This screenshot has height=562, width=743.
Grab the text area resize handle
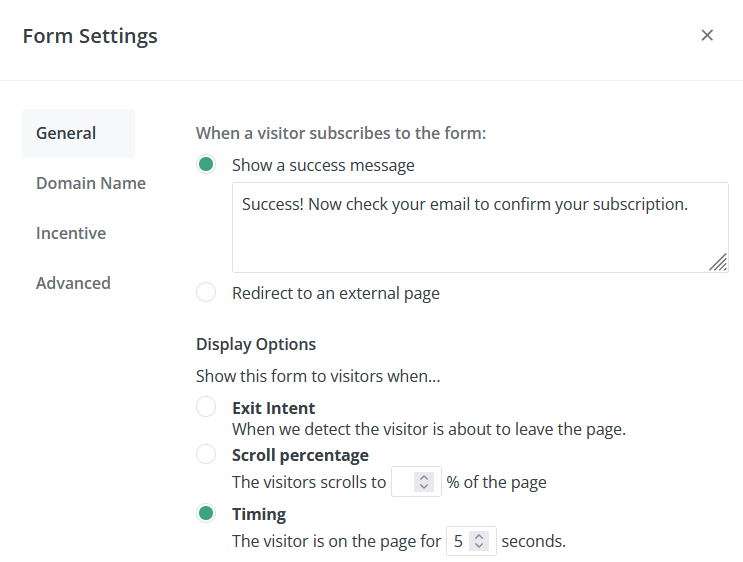pos(718,262)
